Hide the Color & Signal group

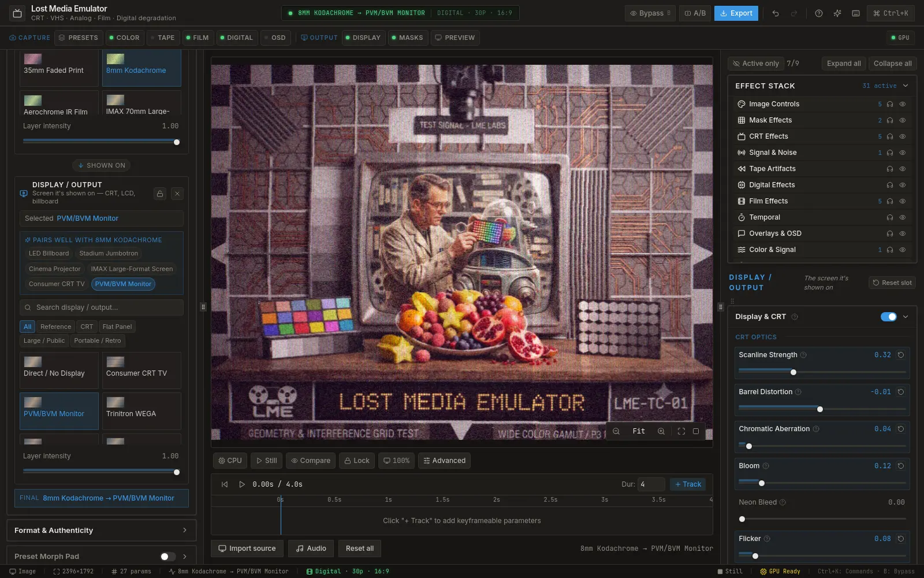coord(903,250)
